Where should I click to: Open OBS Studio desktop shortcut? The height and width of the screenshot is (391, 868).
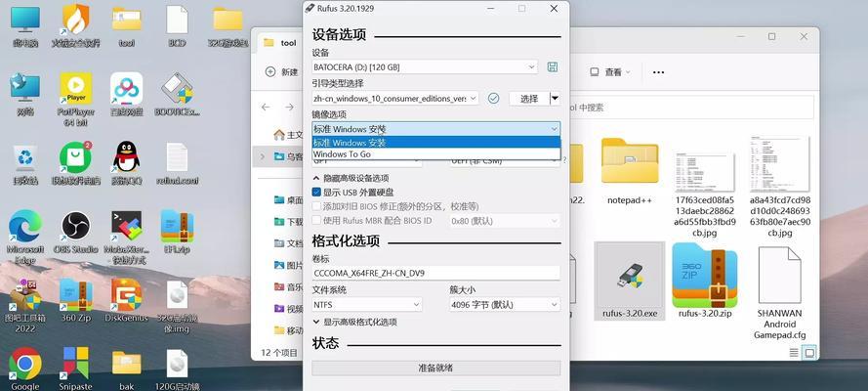(x=76, y=233)
